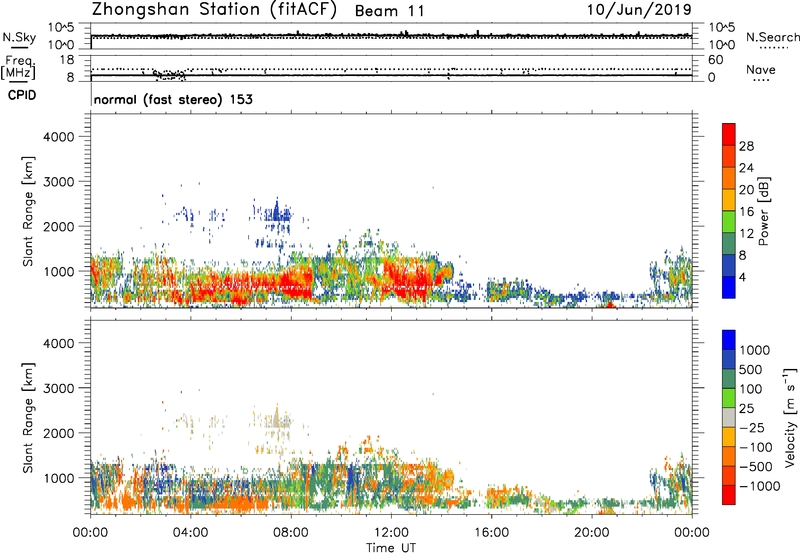Click "3000" on the velocity panel axis

point(59,388)
